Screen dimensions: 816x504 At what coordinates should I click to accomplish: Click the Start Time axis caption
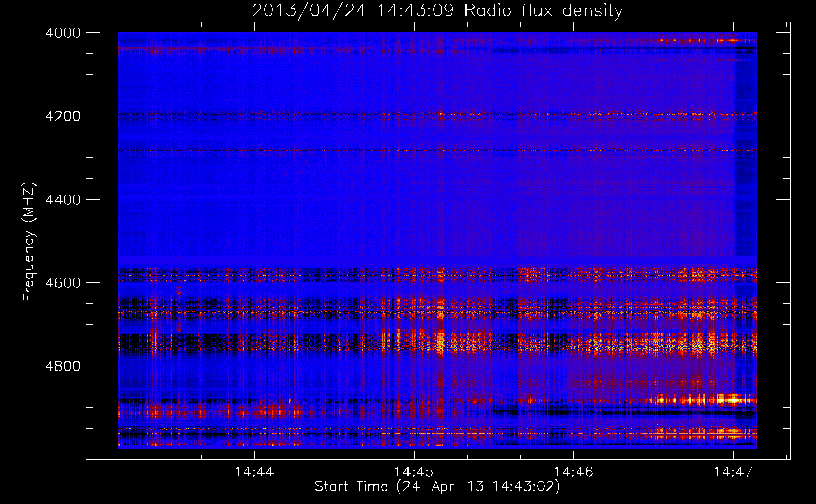(x=437, y=487)
